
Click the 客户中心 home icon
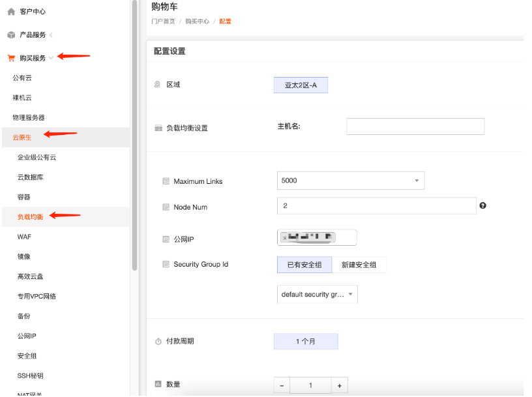click(x=11, y=11)
